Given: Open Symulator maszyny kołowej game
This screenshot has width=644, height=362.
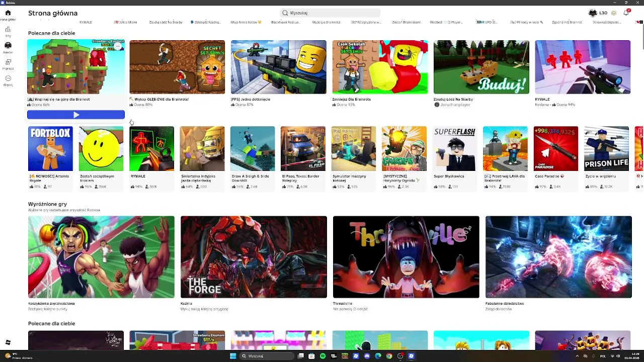Looking at the screenshot, I should click(354, 148).
